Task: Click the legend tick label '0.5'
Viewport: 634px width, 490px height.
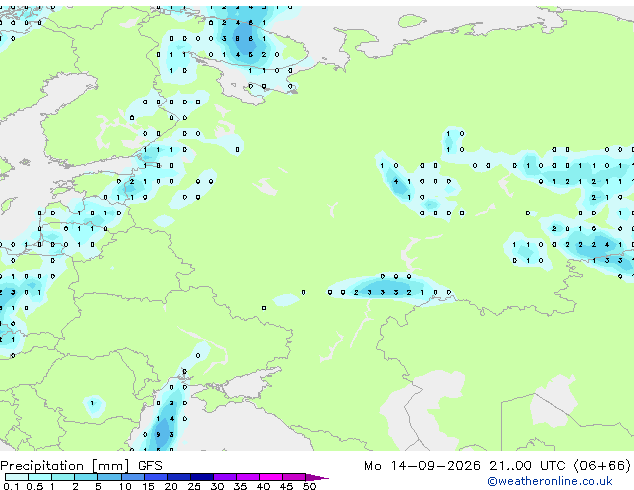Action: pyautogui.click(x=35, y=486)
